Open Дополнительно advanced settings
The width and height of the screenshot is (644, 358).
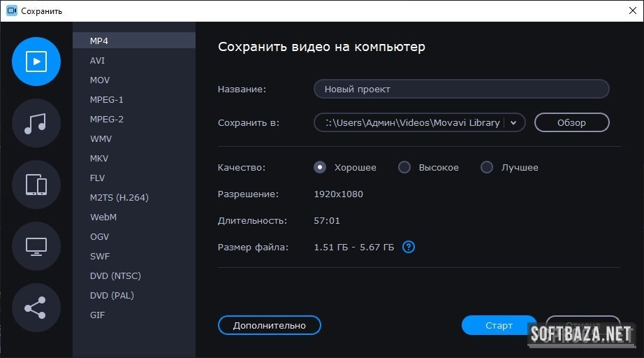pyautogui.click(x=269, y=325)
